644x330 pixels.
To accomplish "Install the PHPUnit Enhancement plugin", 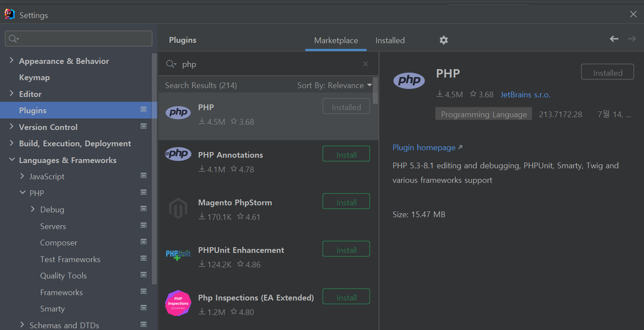I will 346,249.
